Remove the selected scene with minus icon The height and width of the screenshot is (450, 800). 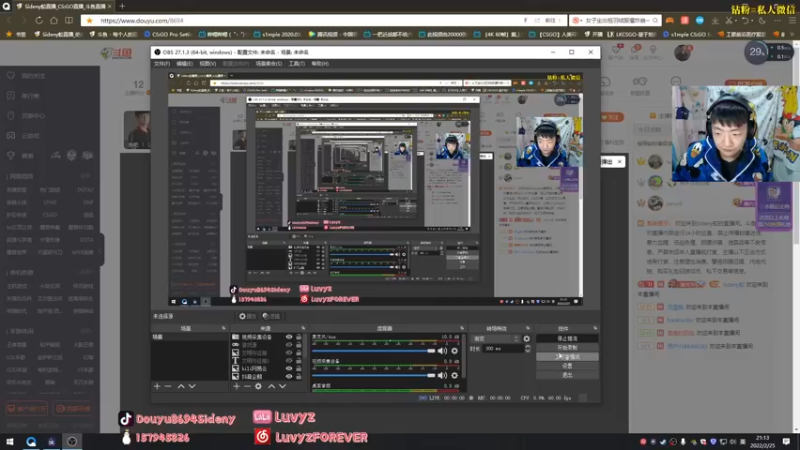click(x=168, y=386)
